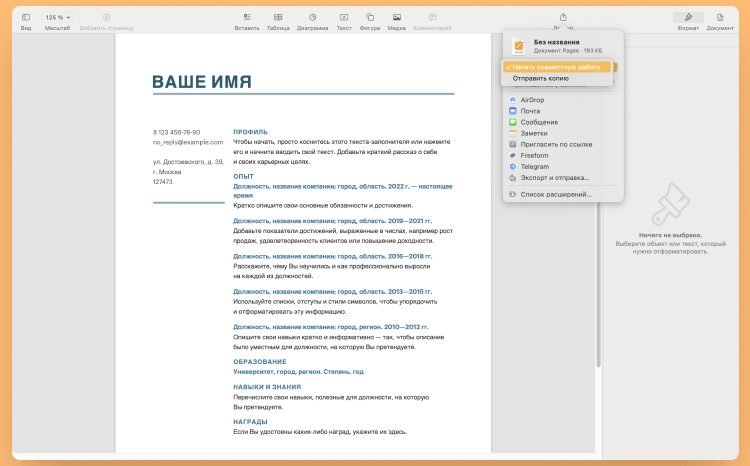Click the Вставить (Insert) toolbar icon

(246, 18)
